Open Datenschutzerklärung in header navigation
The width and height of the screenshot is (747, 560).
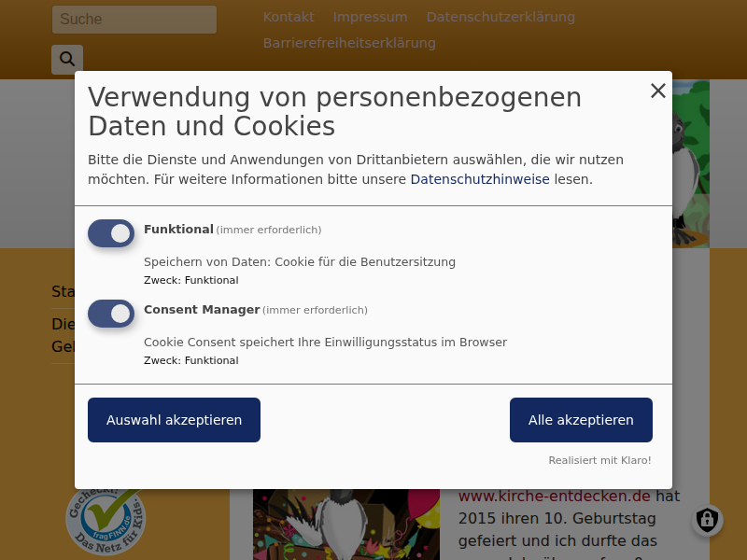500,17
